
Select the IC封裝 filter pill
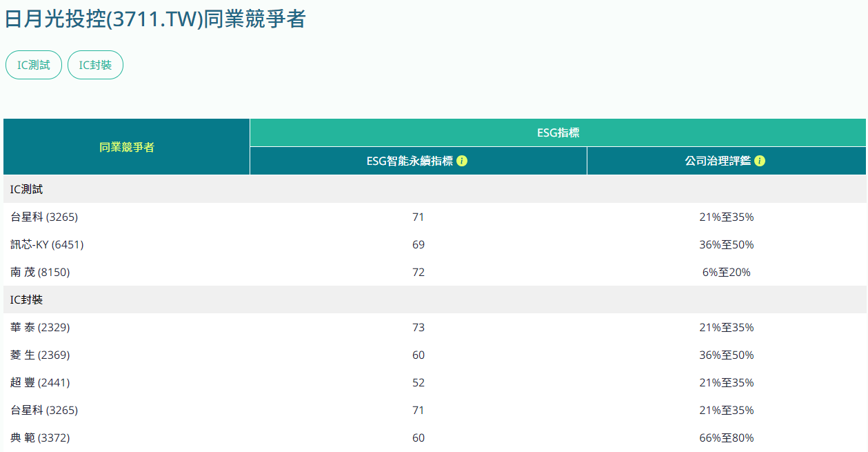[x=95, y=65]
